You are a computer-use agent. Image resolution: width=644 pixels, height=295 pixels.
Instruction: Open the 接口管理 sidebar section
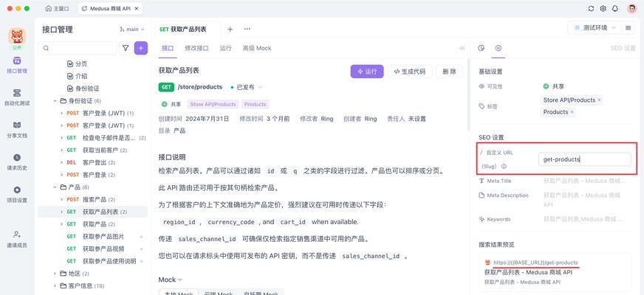(x=17, y=65)
